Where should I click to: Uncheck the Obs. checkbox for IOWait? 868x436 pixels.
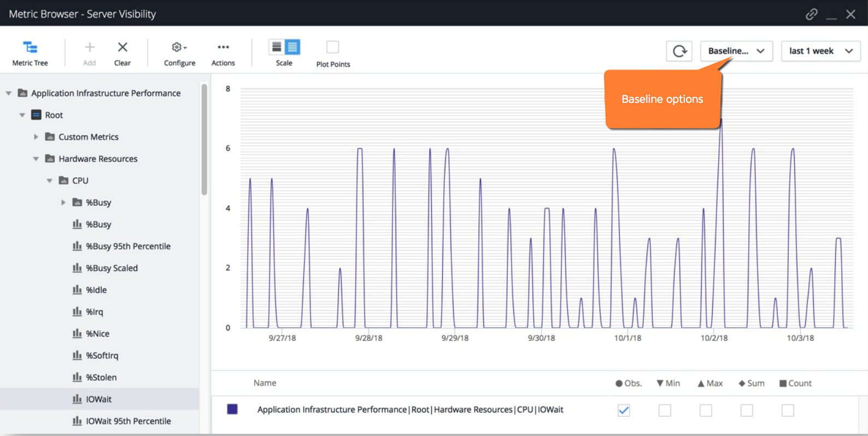pos(624,410)
